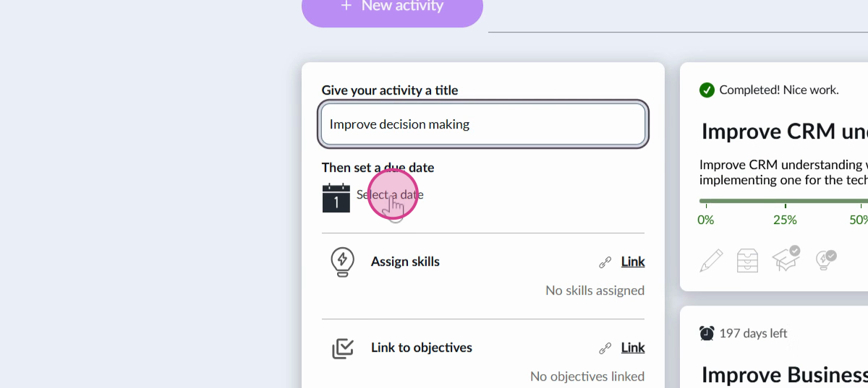The image size is (868, 388).
Task: Click the chain icon beside Assign skills Link
Action: [605, 262]
